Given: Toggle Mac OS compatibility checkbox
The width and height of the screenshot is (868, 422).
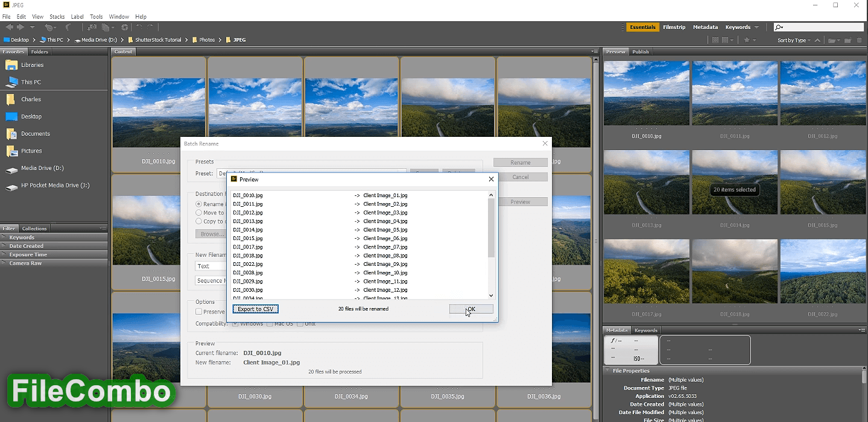Looking at the screenshot, I should pos(270,324).
